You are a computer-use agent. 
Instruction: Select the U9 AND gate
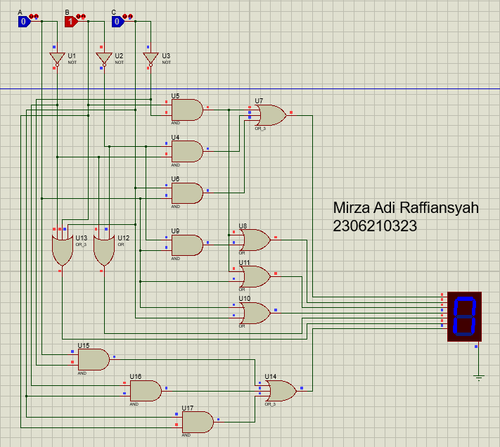pos(187,245)
